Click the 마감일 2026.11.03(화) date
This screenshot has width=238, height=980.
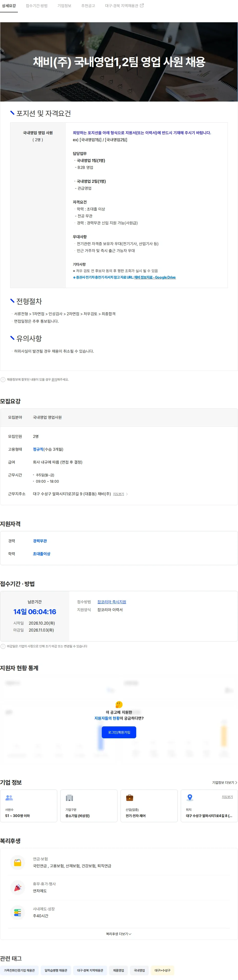41,630
